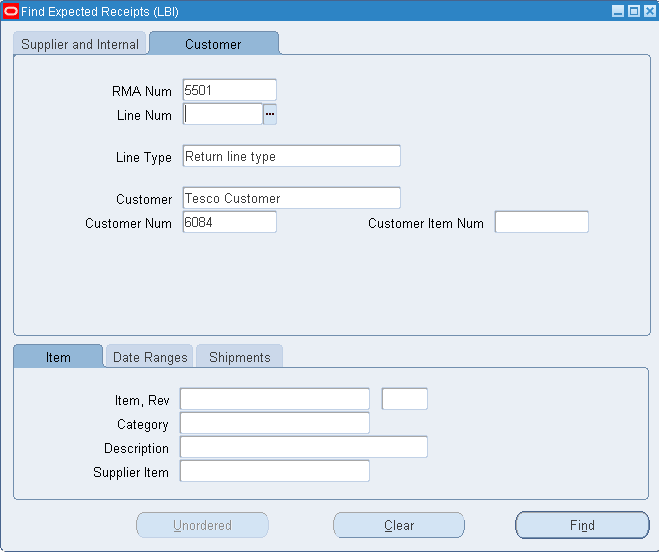
Task: Click the Rev field beside Item
Action: point(405,399)
